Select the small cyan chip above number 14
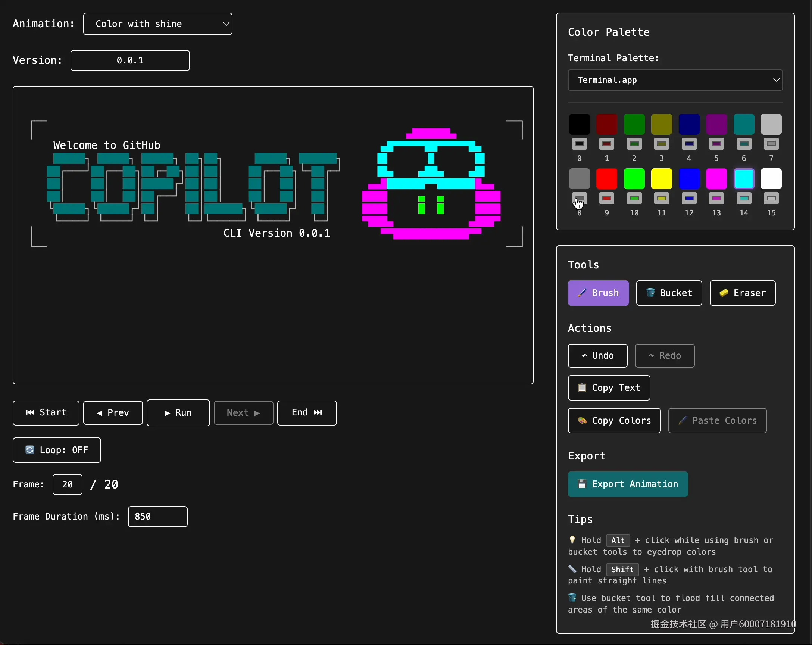 (x=744, y=198)
